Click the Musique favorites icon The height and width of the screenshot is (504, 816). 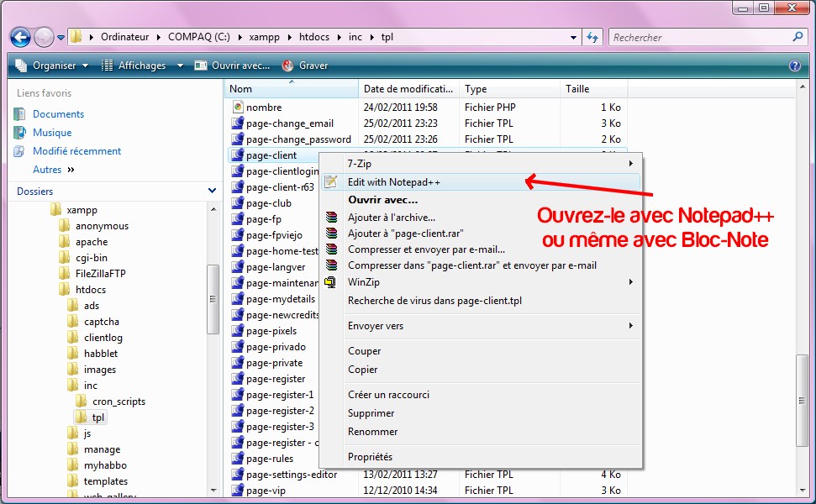coord(19,133)
